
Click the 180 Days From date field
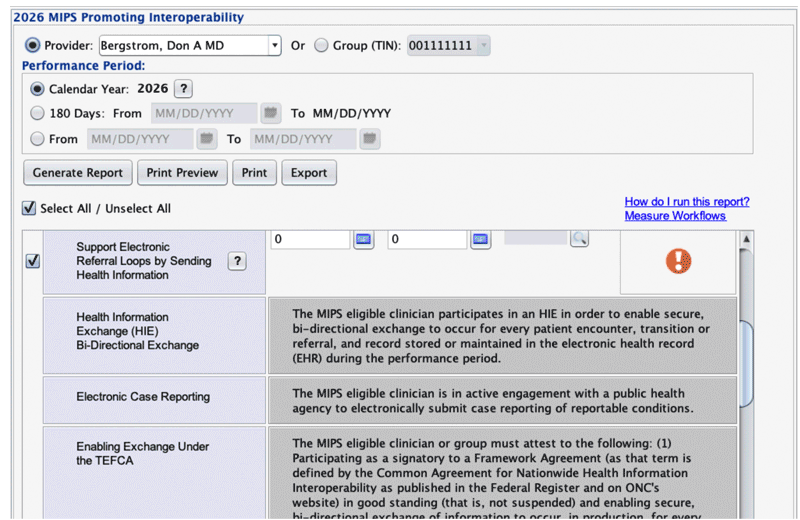point(204,113)
